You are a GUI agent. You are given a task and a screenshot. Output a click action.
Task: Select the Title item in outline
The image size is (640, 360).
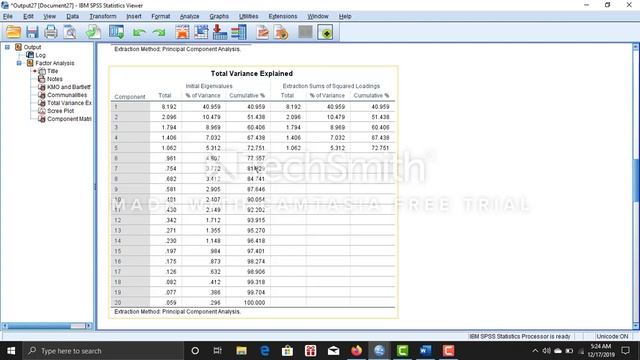[52, 71]
